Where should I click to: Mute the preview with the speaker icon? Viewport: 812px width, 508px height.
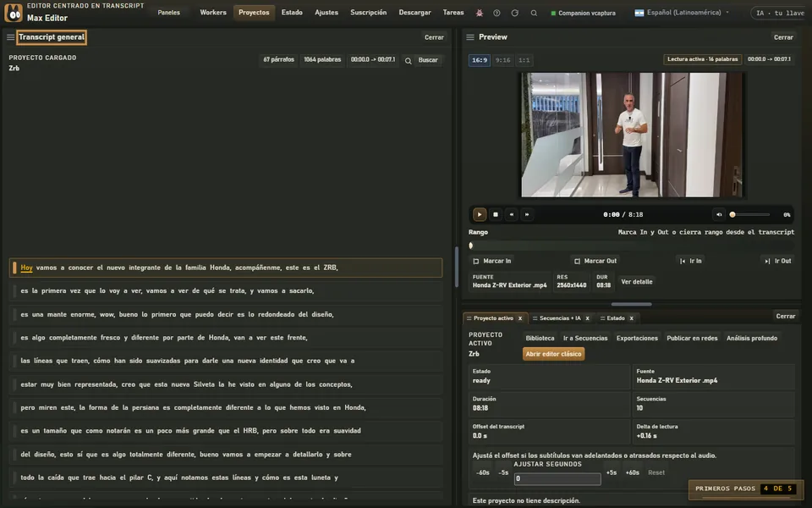click(719, 214)
